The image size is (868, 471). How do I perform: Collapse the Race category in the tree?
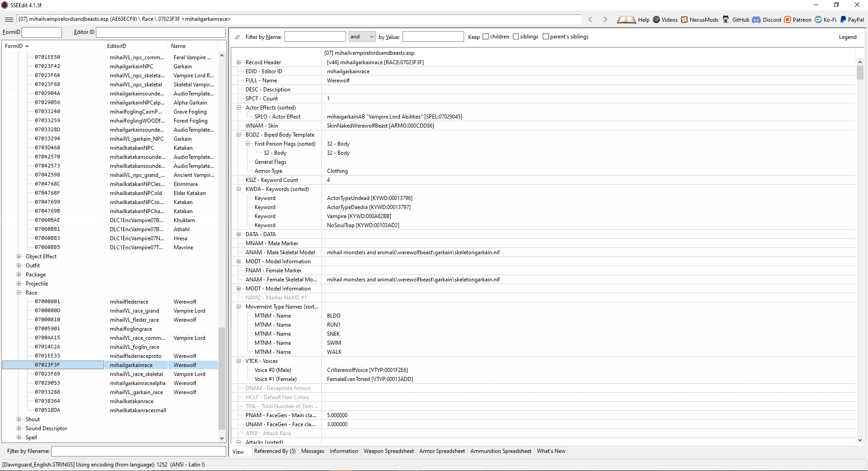(18, 292)
